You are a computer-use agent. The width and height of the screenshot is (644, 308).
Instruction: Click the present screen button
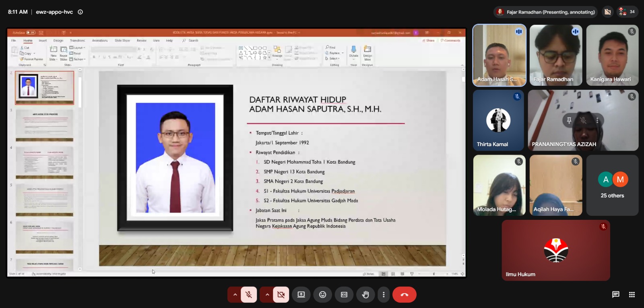point(301,295)
